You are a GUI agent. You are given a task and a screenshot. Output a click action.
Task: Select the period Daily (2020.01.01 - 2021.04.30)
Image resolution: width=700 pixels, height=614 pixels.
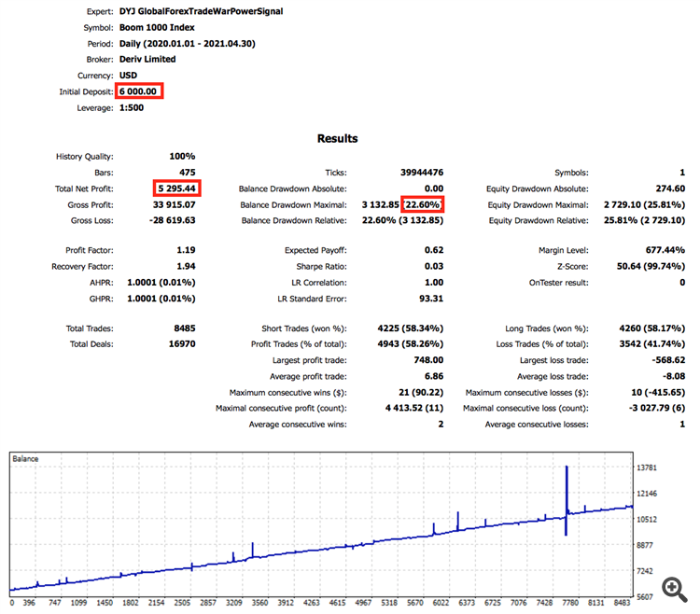tap(187, 44)
